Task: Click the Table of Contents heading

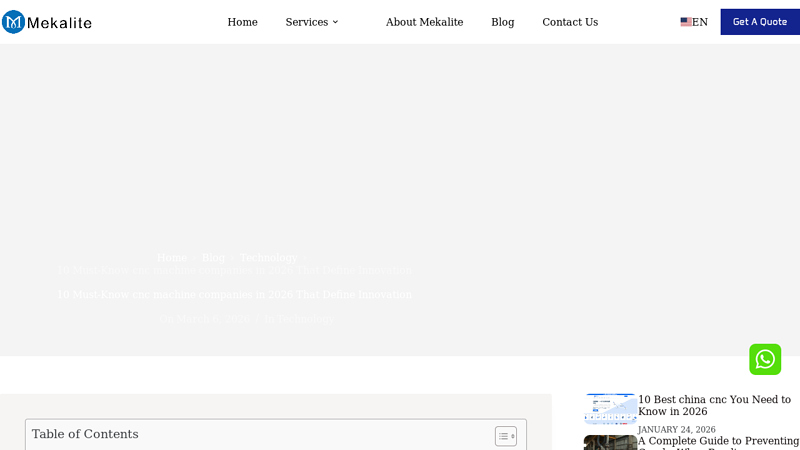Action: [85, 434]
